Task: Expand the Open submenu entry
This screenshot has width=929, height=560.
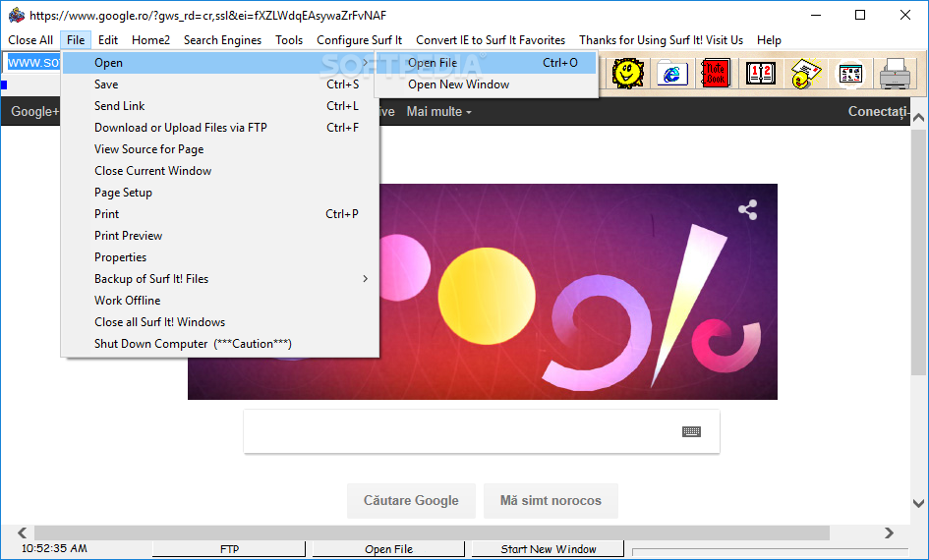Action: tap(220, 63)
